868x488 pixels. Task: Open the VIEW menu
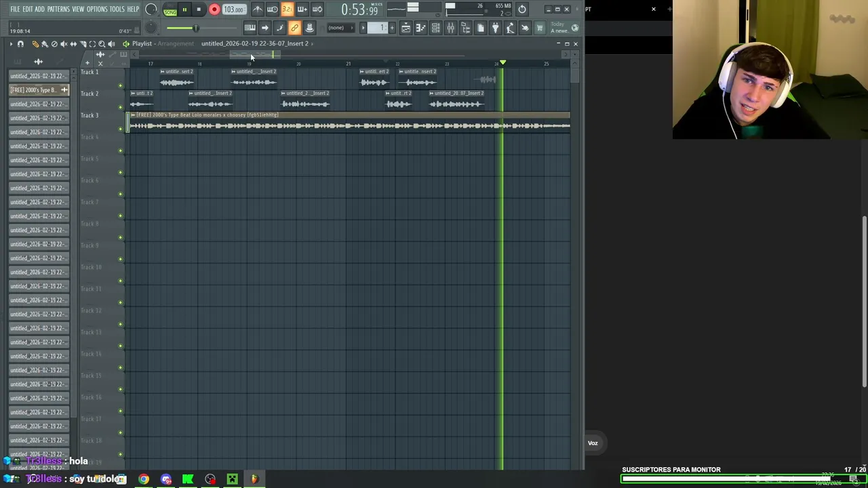[78, 9]
